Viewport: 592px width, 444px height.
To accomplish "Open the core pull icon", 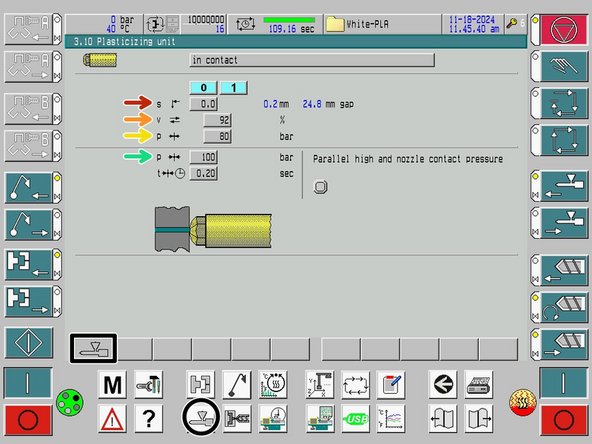I will (237, 419).
